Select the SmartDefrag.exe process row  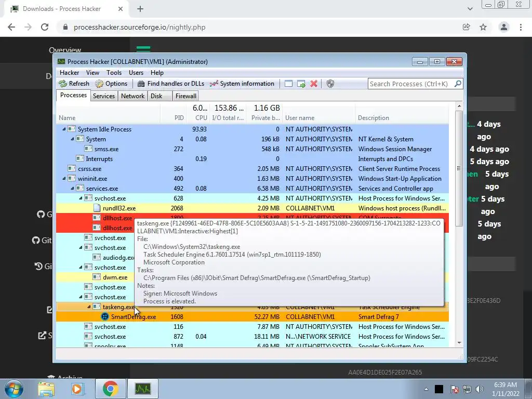point(252,316)
